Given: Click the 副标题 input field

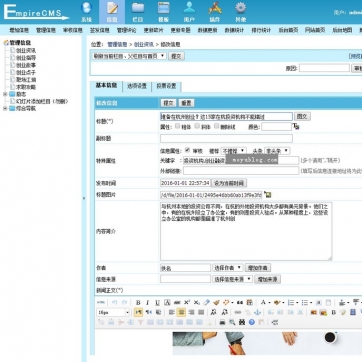Looking at the screenshot, I should 226,138.
